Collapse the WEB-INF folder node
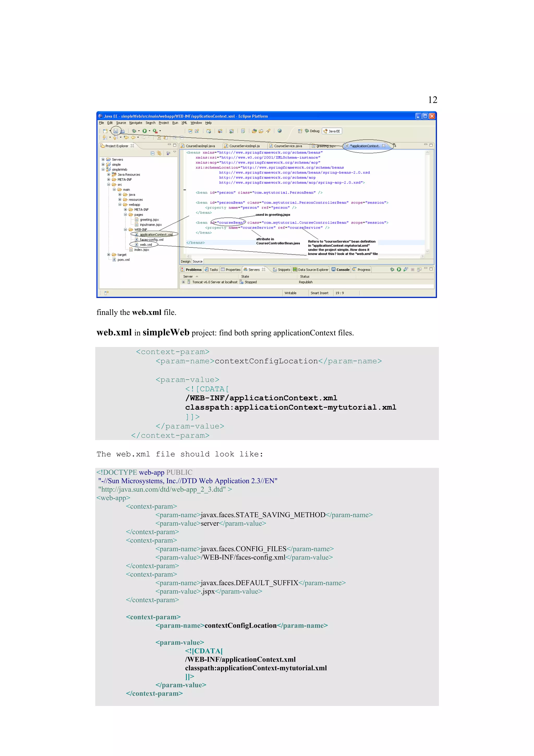The image size is (534, 756). 125,230
